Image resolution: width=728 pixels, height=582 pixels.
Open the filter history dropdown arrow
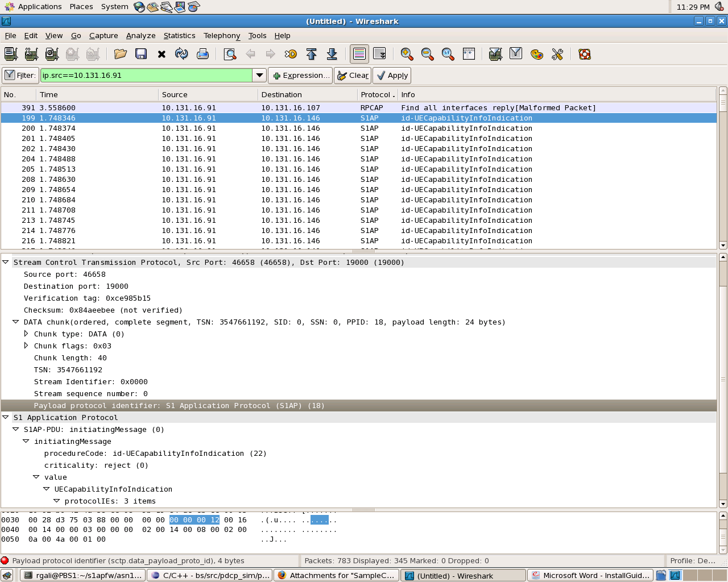click(259, 75)
